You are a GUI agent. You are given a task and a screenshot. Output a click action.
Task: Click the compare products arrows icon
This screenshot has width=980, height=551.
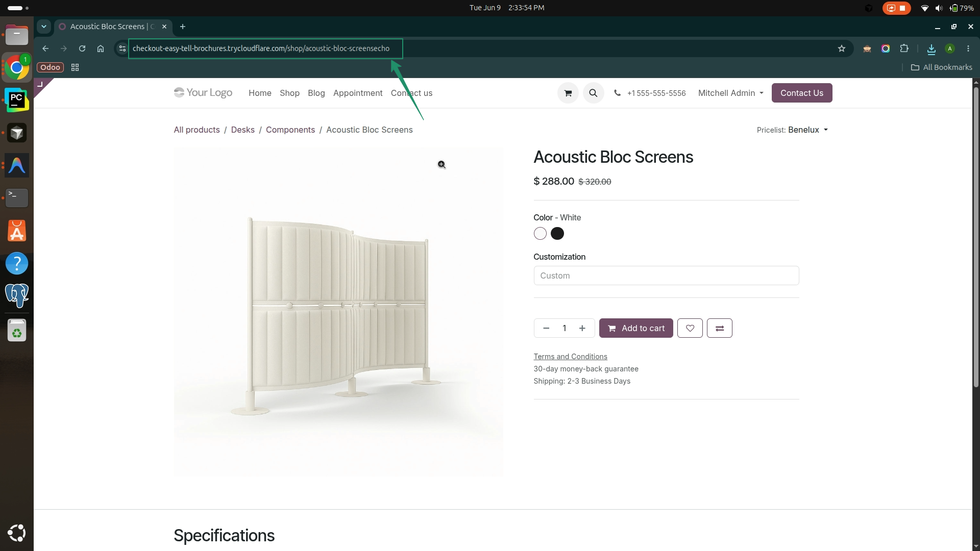click(x=720, y=328)
